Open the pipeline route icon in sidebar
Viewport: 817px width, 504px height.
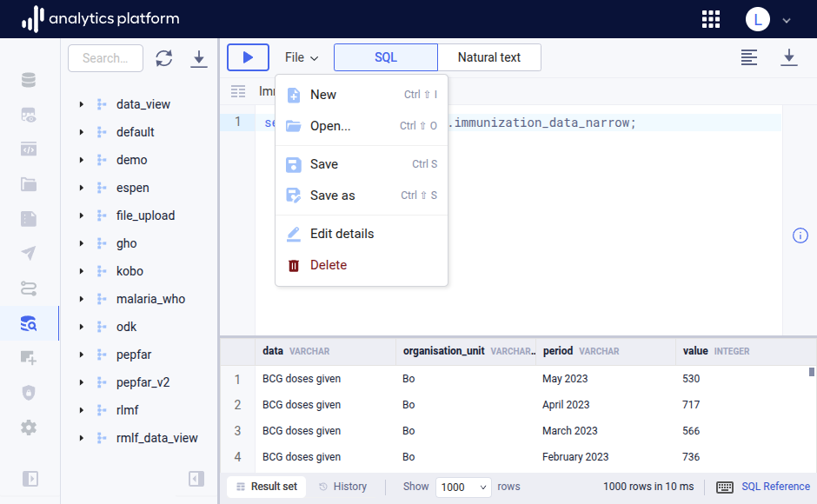tap(29, 288)
